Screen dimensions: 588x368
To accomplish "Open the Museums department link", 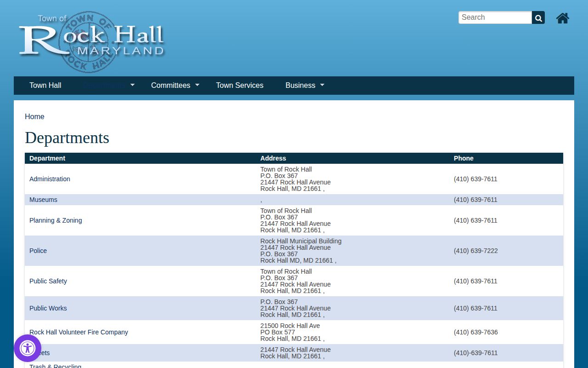I will (43, 200).
